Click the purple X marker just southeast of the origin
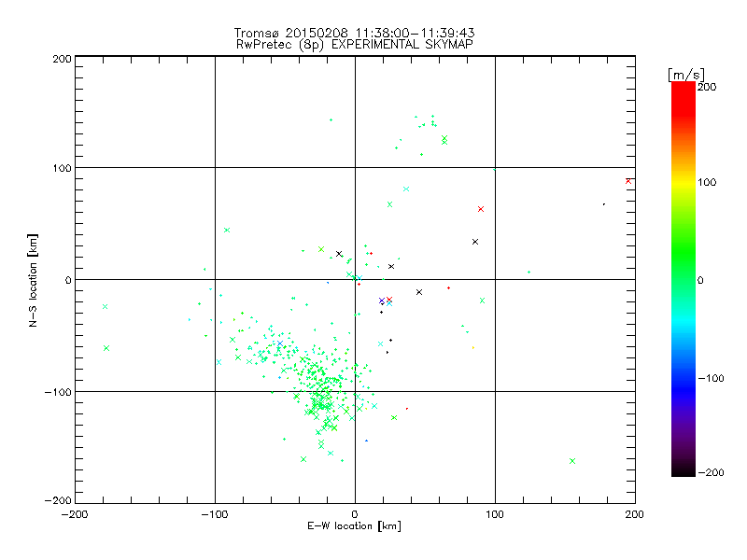Image resolution: width=747 pixels, height=560 pixels. 382,301
